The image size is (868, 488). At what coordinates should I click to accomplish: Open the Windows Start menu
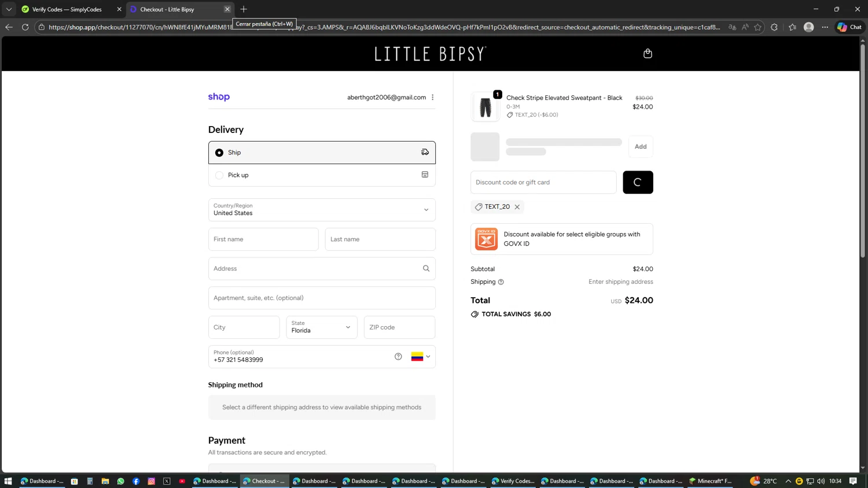pos(8,481)
